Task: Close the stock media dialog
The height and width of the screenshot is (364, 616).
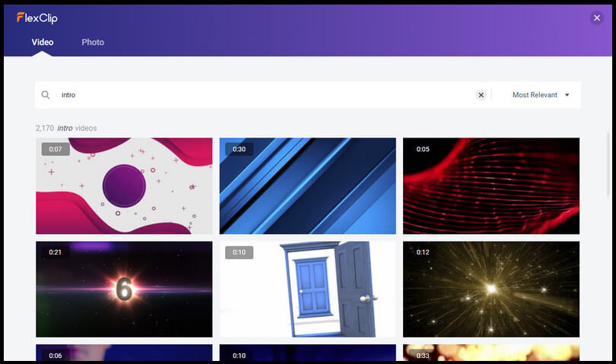Action: 597,17
